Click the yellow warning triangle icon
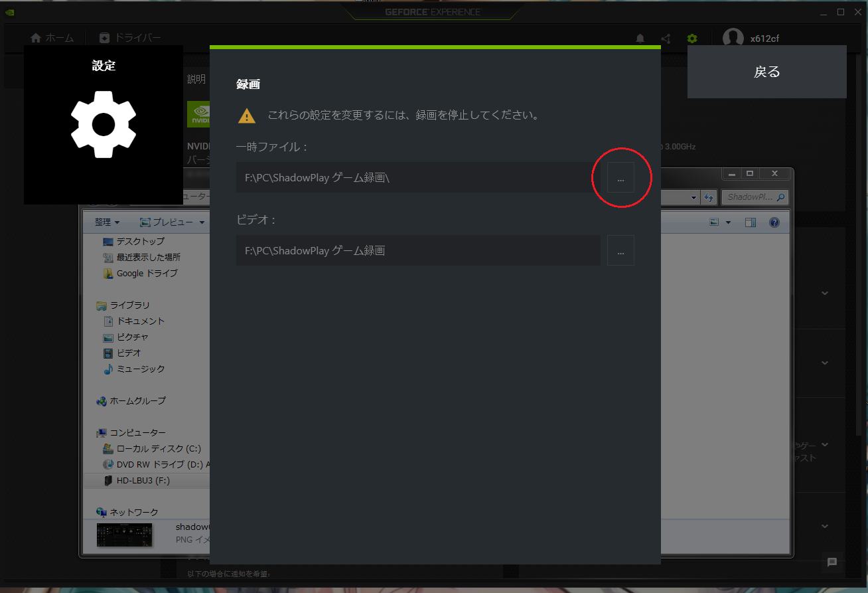Image resolution: width=868 pixels, height=593 pixels. 247,116
